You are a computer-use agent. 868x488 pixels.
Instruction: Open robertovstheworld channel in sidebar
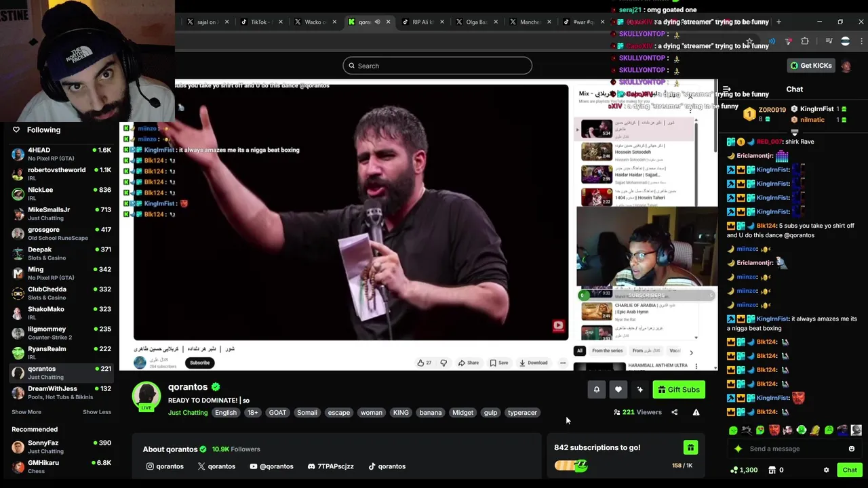(x=61, y=174)
